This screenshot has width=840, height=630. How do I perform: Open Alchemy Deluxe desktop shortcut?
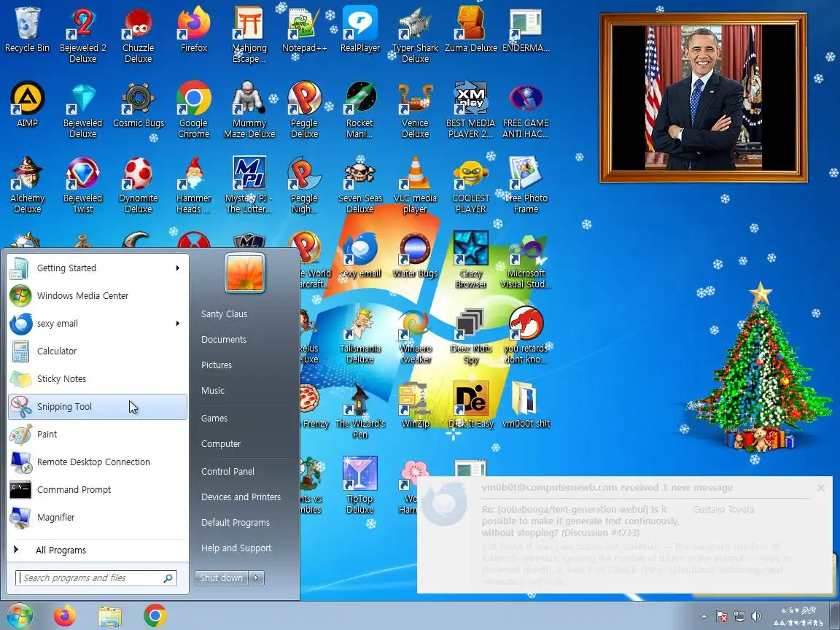tap(27, 184)
